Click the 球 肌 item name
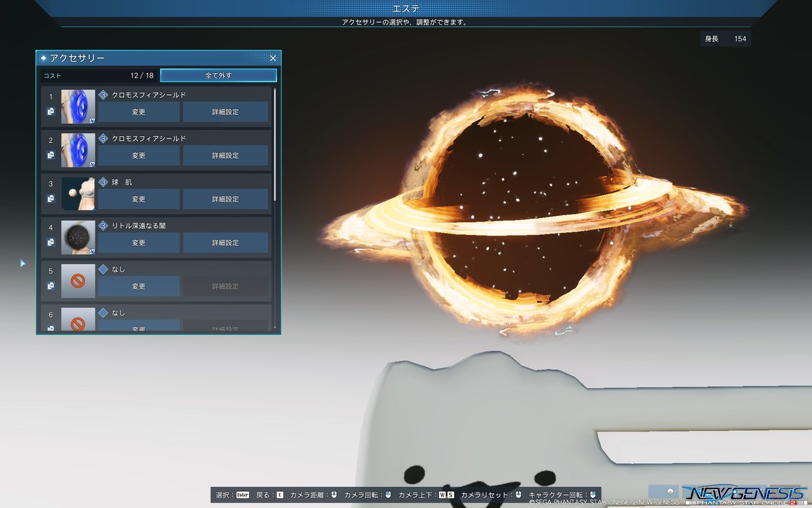 coord(122,182)
